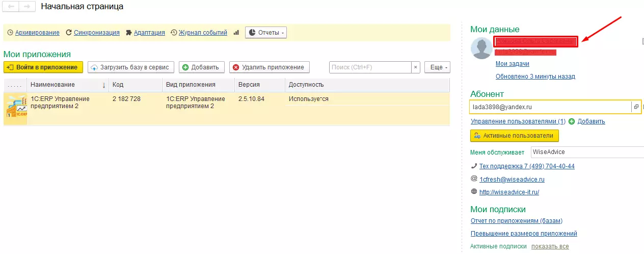Click Тех поддержка 7 (499) 704-40-44 link

coord(527,166)
